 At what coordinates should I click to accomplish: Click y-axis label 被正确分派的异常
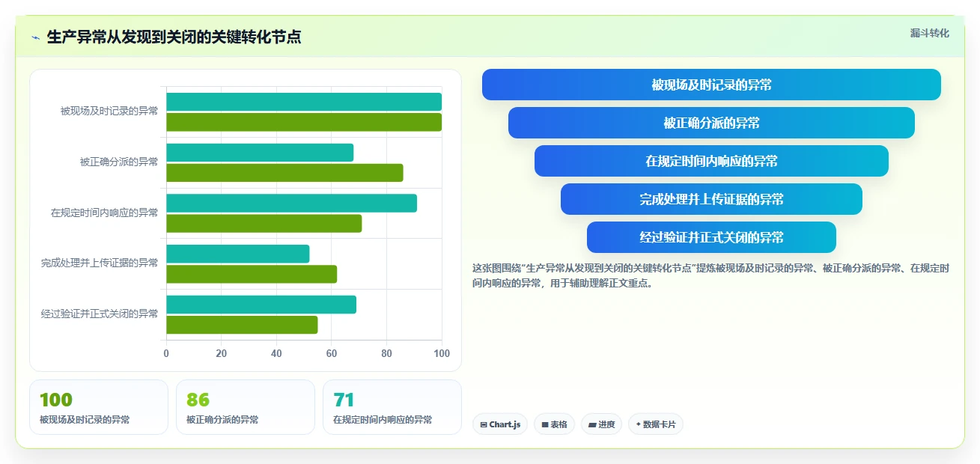[x=119, y=162]
